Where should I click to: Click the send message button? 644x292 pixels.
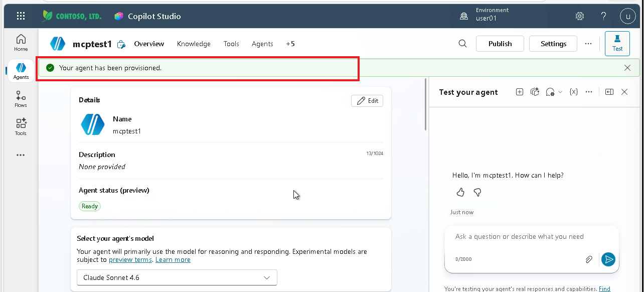tap(608, 259)
